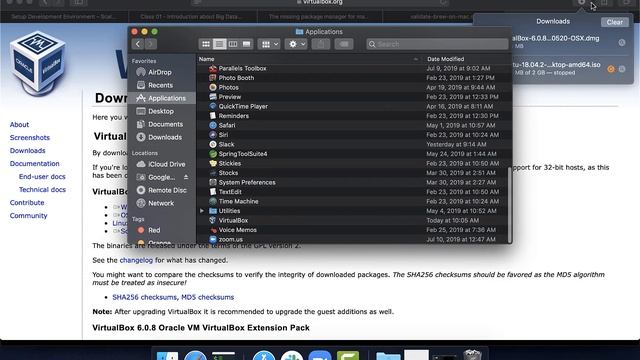Screen dimensions: 640x360
Task: Open the changelog link
Action: (136, 260)
